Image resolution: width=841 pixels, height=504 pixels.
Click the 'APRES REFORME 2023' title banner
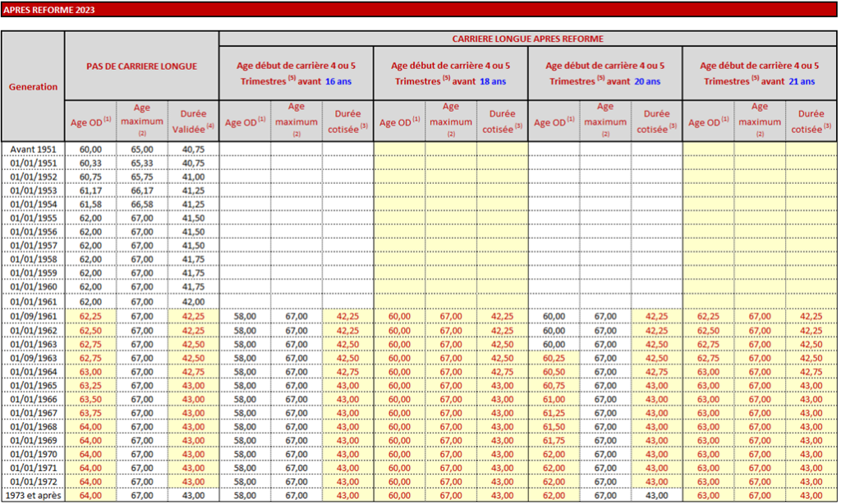click(419, 10)
